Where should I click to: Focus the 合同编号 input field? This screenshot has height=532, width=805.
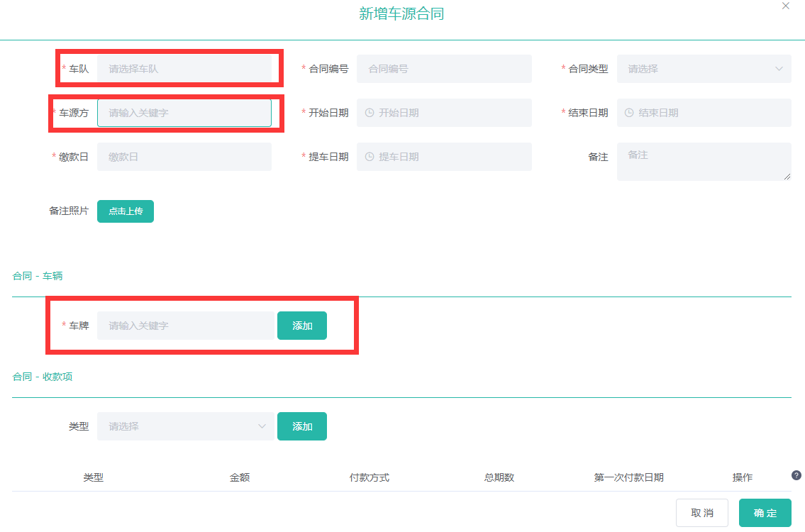point(444,69)
